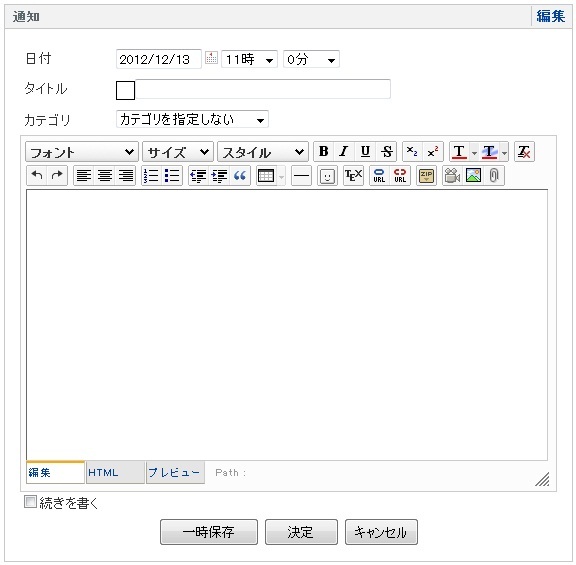
Task: Insert a smiley emoticon
Action: coord(327,176)
